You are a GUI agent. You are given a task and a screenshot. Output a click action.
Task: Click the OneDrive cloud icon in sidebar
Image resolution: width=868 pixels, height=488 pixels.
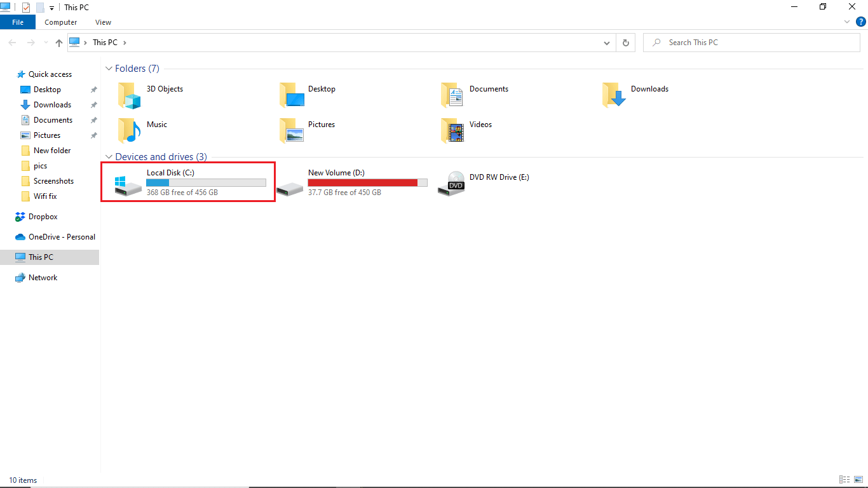tap(20, 237)
